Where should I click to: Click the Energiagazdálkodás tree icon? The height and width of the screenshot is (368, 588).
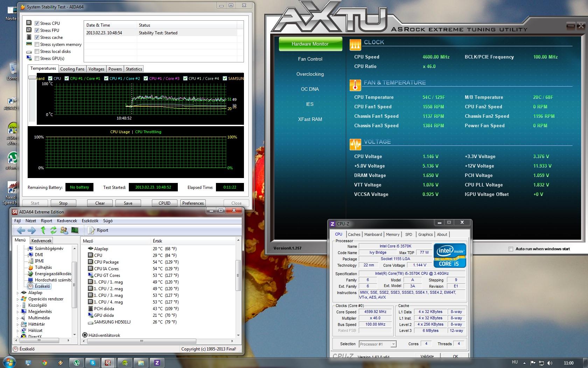30,274
